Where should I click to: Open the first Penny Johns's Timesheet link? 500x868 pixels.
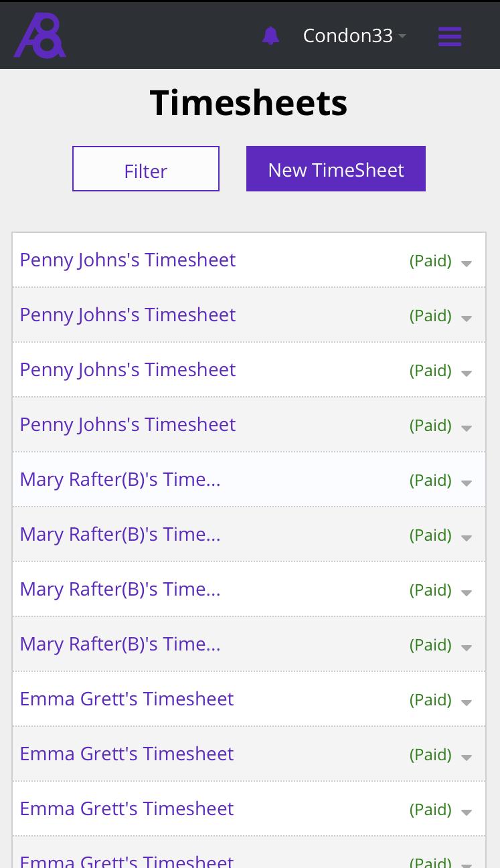point(128,260)
